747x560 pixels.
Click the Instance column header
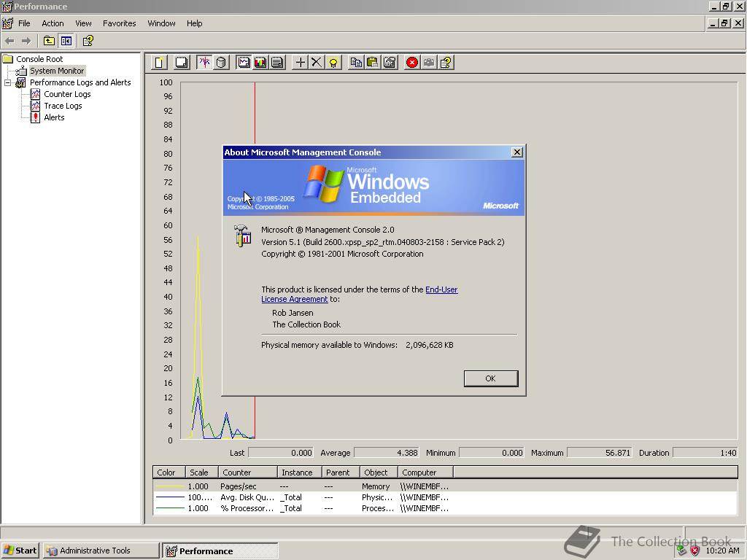pyautogui.click(x=300, y=472)
